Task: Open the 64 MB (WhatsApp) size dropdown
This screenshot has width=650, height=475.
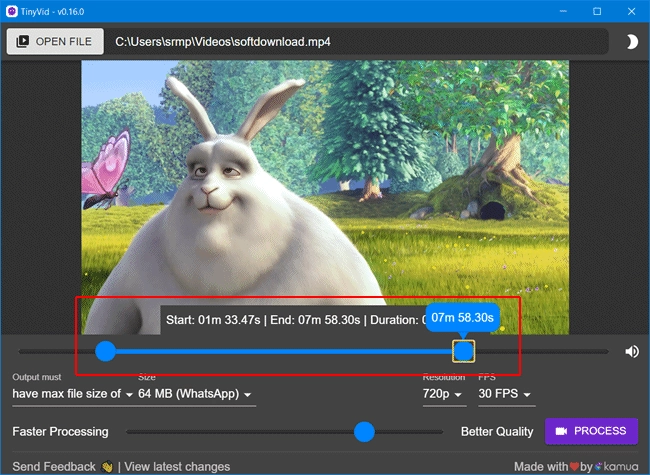Action: pyautogui.click(x=195, y=394)
